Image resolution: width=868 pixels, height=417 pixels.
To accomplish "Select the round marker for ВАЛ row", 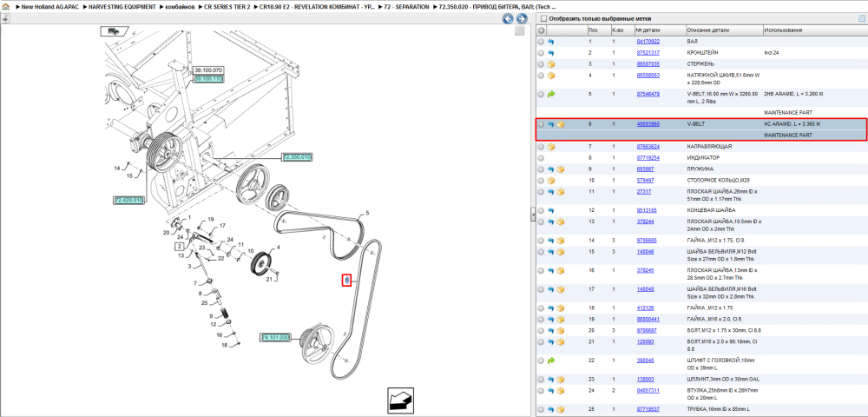I will click(542, 42).
